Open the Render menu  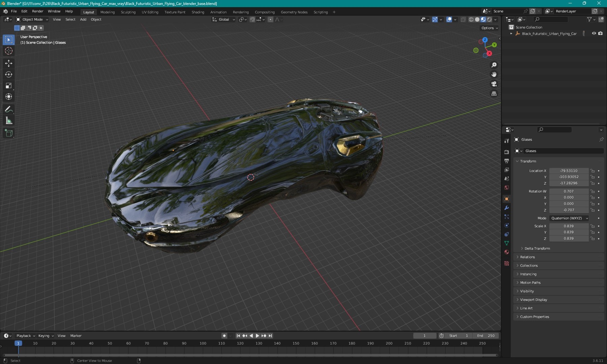(37, 11)
